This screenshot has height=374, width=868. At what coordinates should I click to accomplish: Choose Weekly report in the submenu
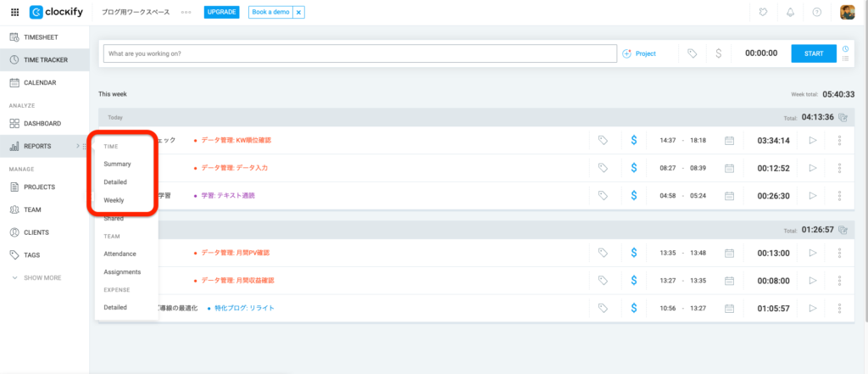[114, 200]
